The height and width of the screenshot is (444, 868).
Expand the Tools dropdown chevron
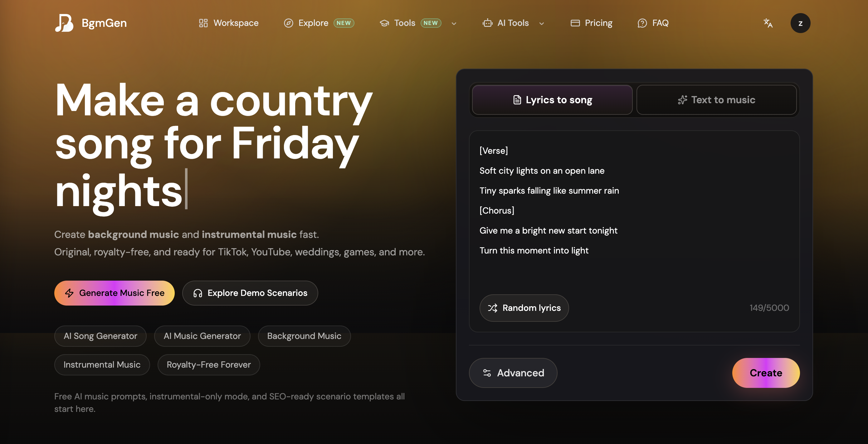click(454, 23)
